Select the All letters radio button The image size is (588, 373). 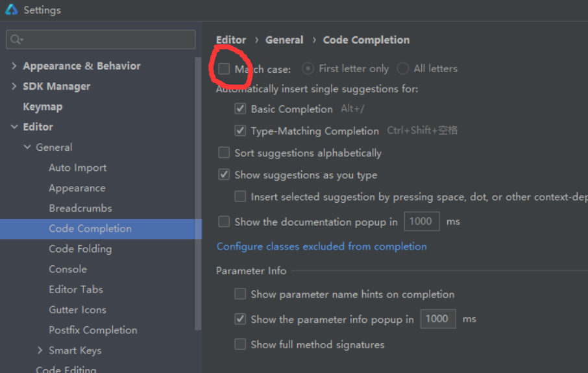pos(403,68)
